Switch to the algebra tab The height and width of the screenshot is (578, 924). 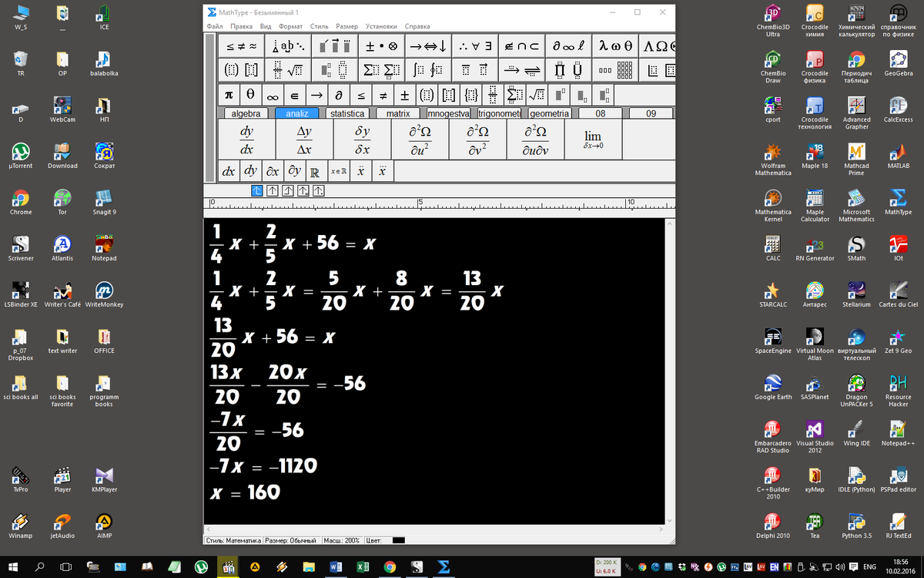click(246, 113)
